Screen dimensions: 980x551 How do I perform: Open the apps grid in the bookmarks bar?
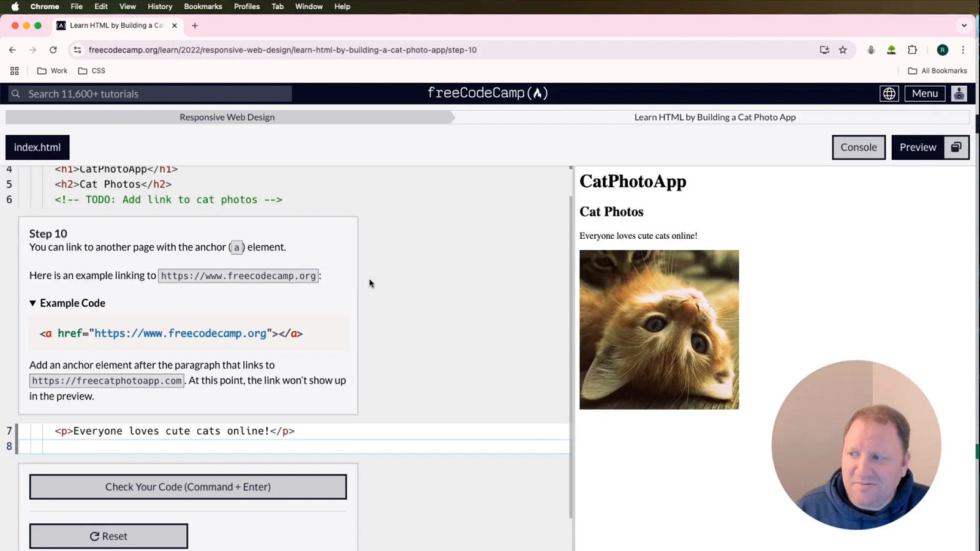pyautogui.click(x=15, y=71)
